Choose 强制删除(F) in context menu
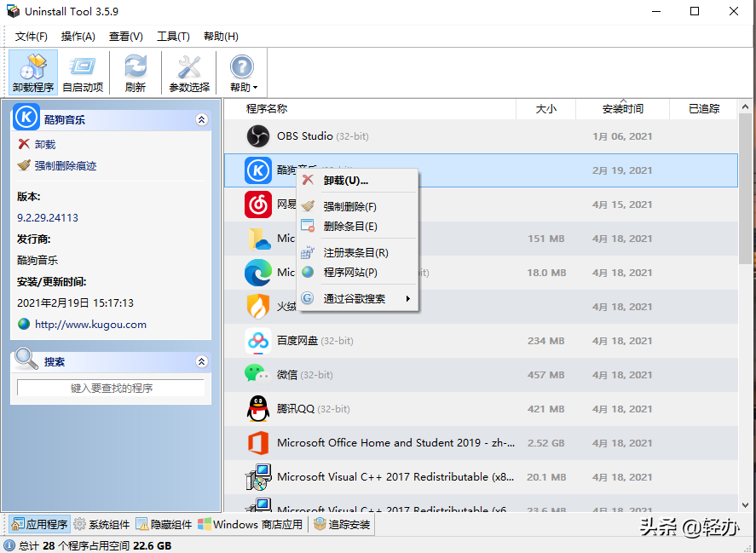The image size is (756, 553). pyautogui.click(x=357, y=206)
